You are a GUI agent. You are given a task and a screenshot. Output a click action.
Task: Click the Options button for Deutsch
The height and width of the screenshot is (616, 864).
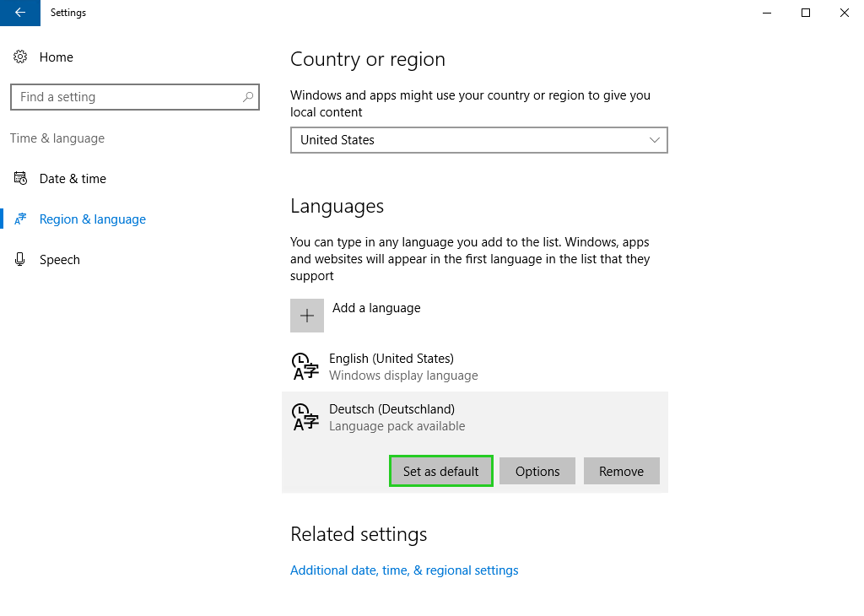tap(537, 471)
